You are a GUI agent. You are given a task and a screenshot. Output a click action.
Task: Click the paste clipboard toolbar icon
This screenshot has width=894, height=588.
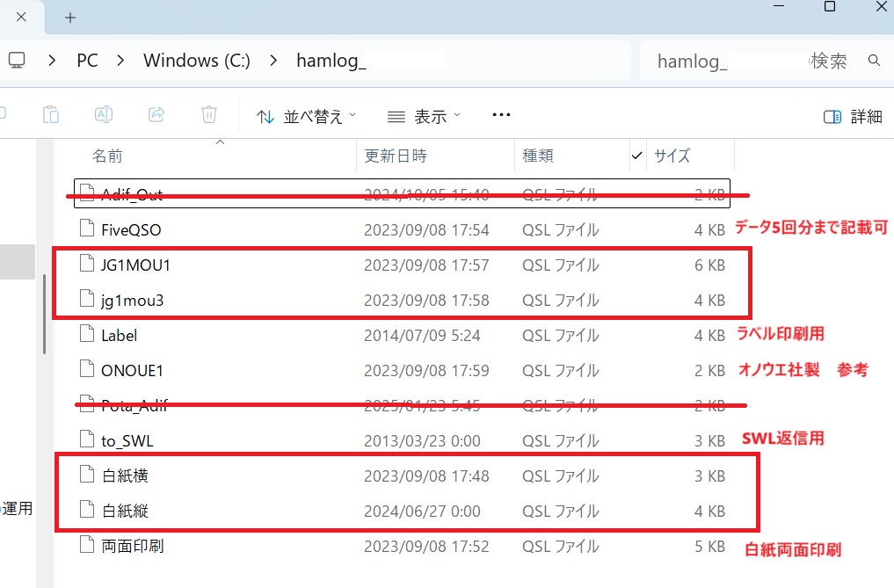(x=52, y=115)
